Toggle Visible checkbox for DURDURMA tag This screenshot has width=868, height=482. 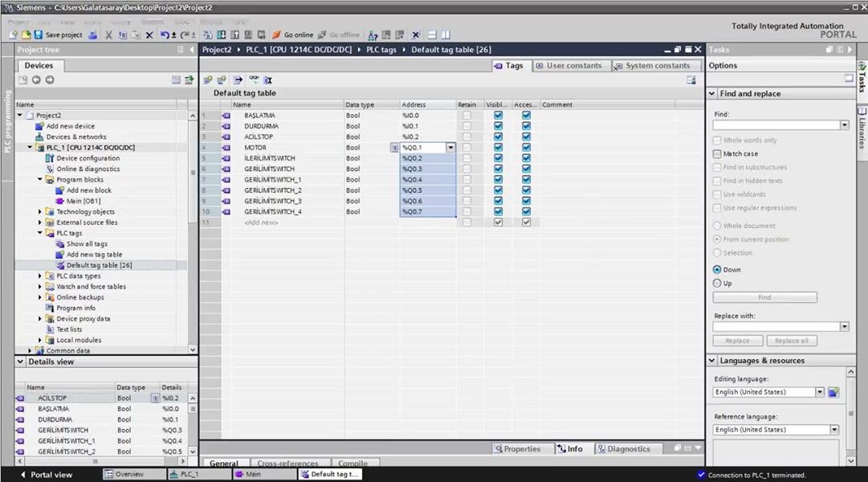tap(498, 126)
